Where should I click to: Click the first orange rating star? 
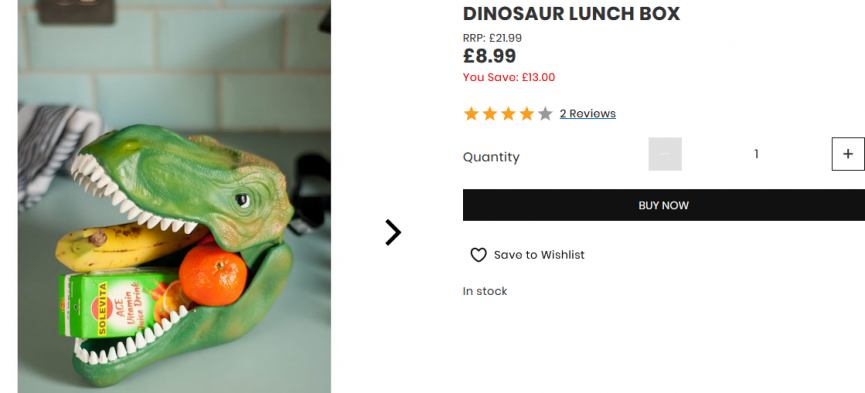coord(471,114)
